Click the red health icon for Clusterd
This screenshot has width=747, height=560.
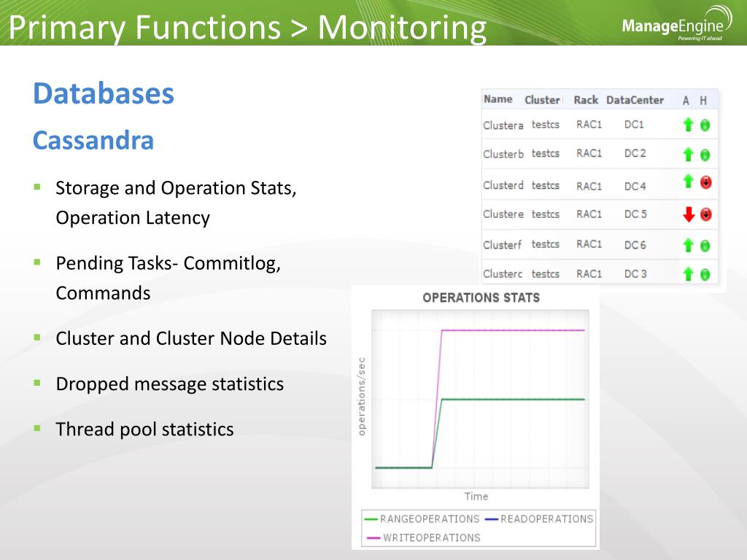point(705,182)
